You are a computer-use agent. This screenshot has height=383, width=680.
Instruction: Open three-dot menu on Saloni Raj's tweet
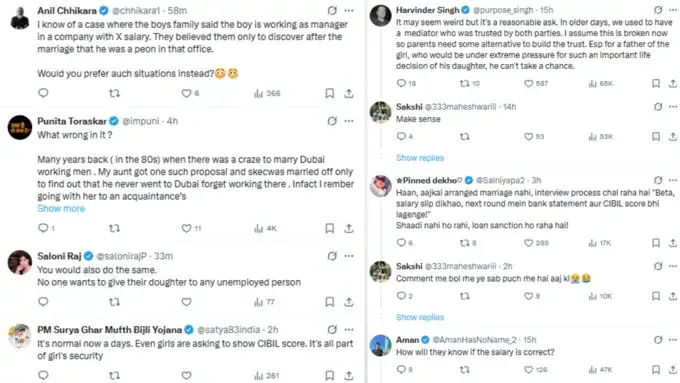[349, 256]
